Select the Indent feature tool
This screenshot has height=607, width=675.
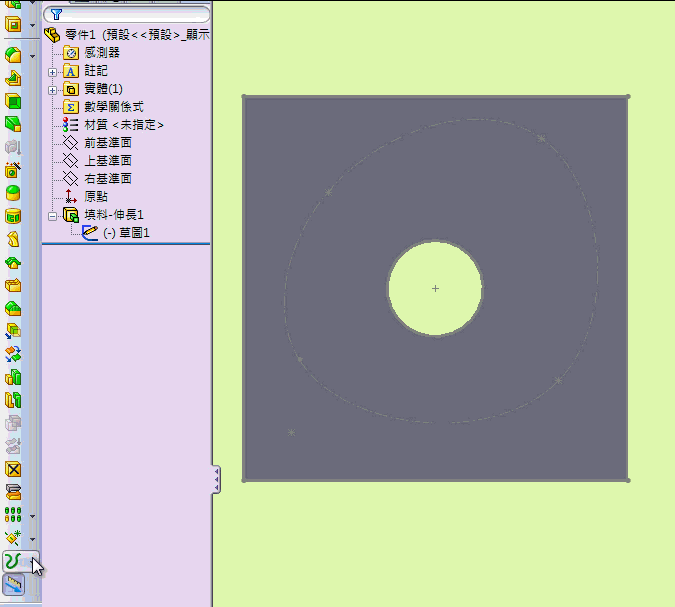coord(13,285)
